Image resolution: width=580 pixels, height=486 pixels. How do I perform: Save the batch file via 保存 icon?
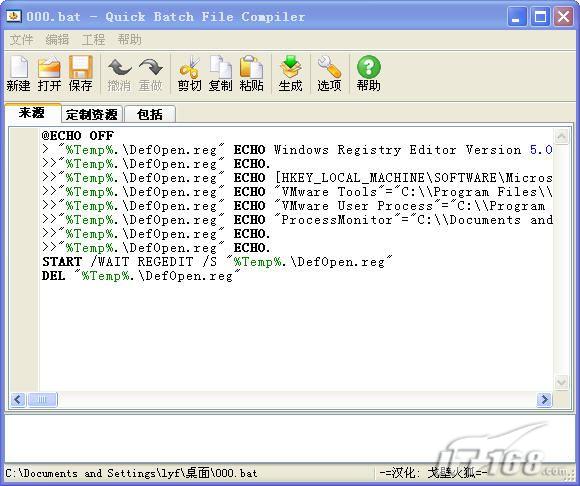click(x=80, y=74)
